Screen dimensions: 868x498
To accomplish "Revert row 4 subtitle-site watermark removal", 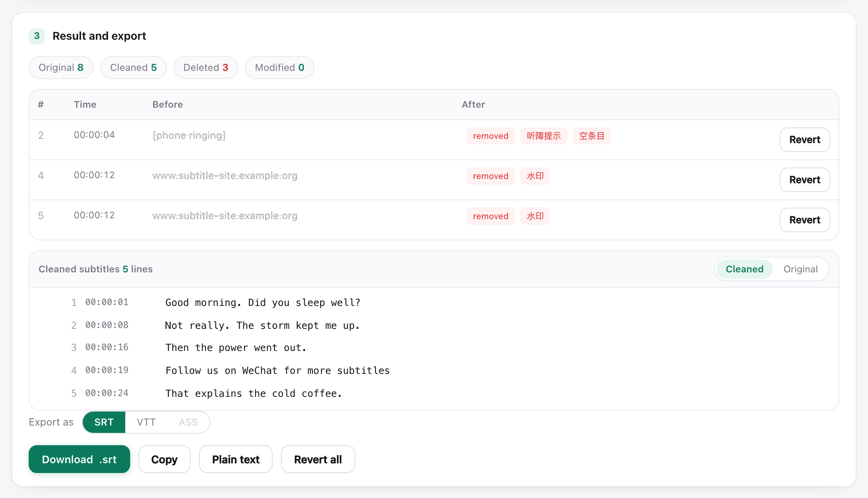I will (x=805, y=180).
